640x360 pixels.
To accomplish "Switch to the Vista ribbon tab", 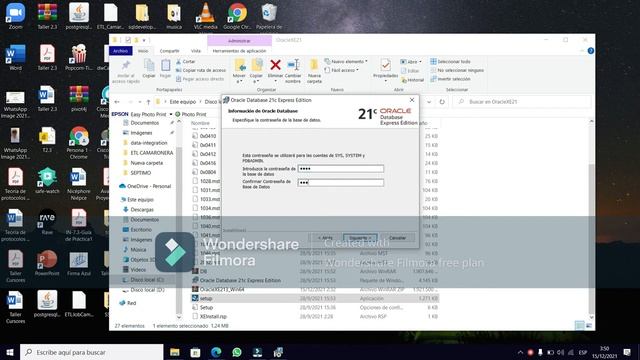I will pyautogui.click(x=196, y=51).
